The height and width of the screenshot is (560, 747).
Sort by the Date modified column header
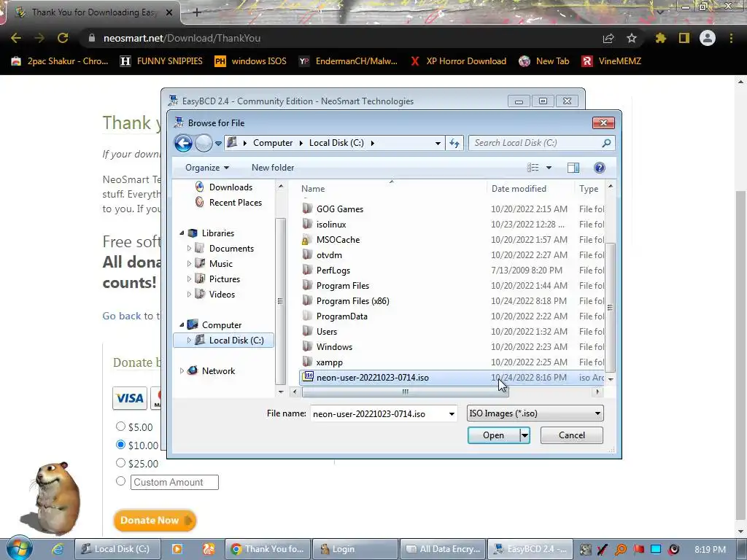click(519, 189)
